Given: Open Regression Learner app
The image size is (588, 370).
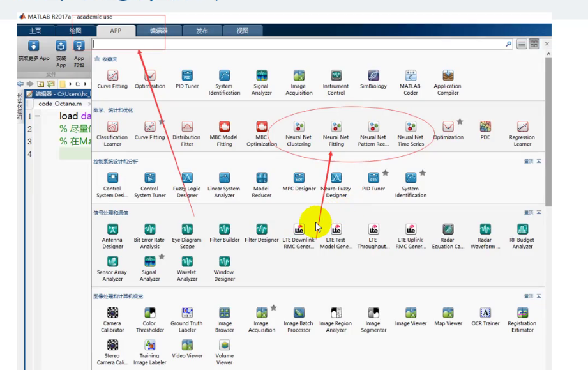Looking at the screenshot, I should (x=522, y=134).
